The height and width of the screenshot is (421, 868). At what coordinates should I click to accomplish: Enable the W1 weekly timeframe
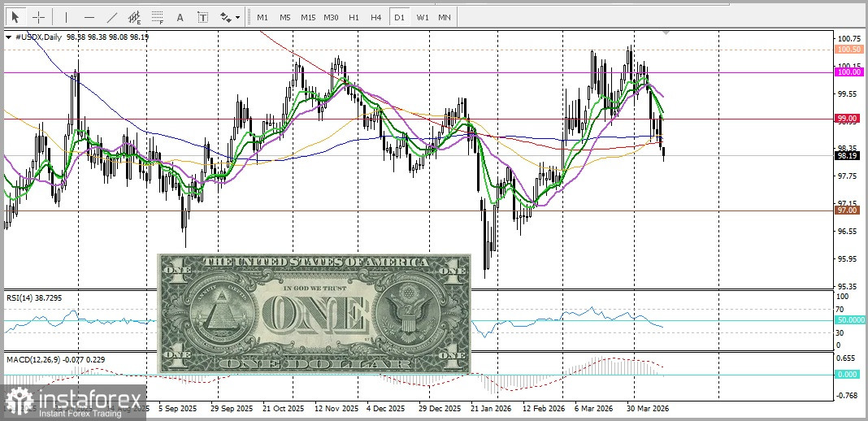(x=422, y=17)
